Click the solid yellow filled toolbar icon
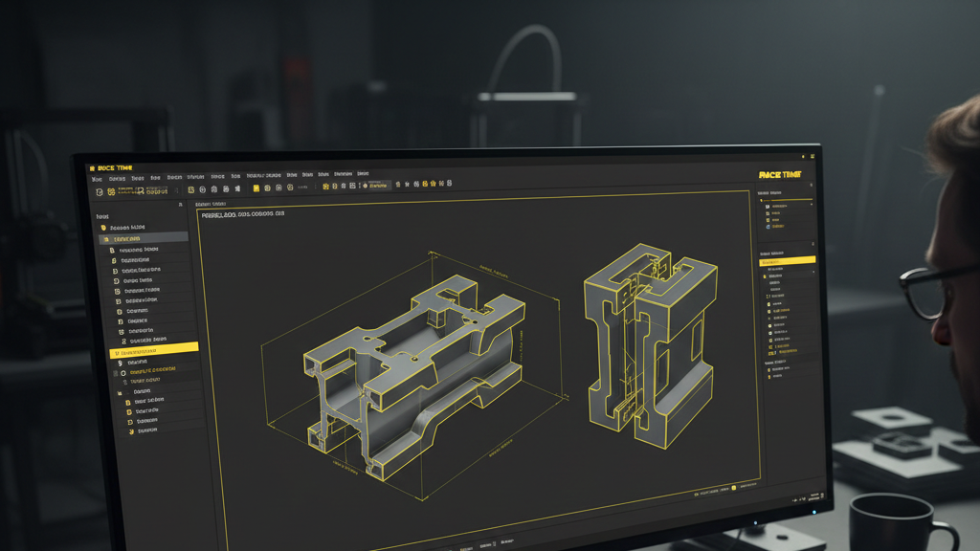The width and height of the screenshot is (980, 551). tap(256, 188)
